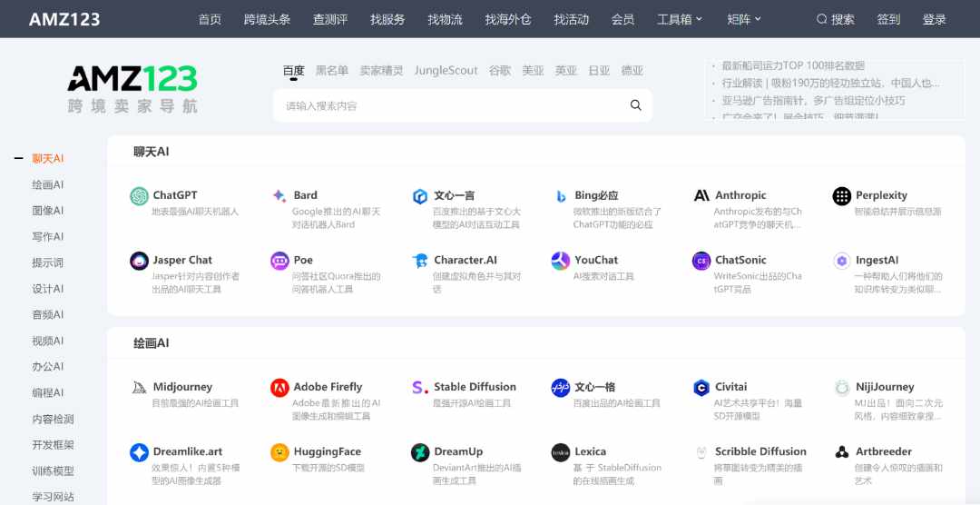Click the YouChat colorful icon
Image resolution: width=980 pixels, height=505 pixels.
(561, 261)
